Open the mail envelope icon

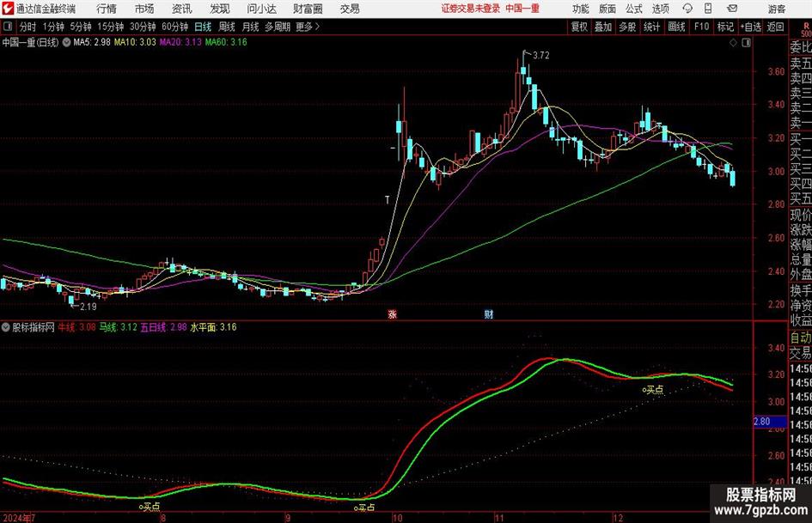[732, 9]
